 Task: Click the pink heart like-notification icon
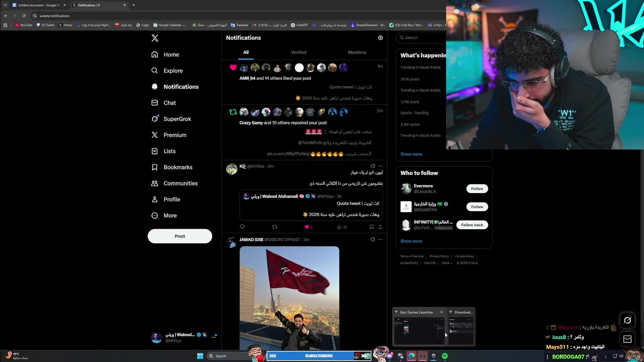pos(233,67)
